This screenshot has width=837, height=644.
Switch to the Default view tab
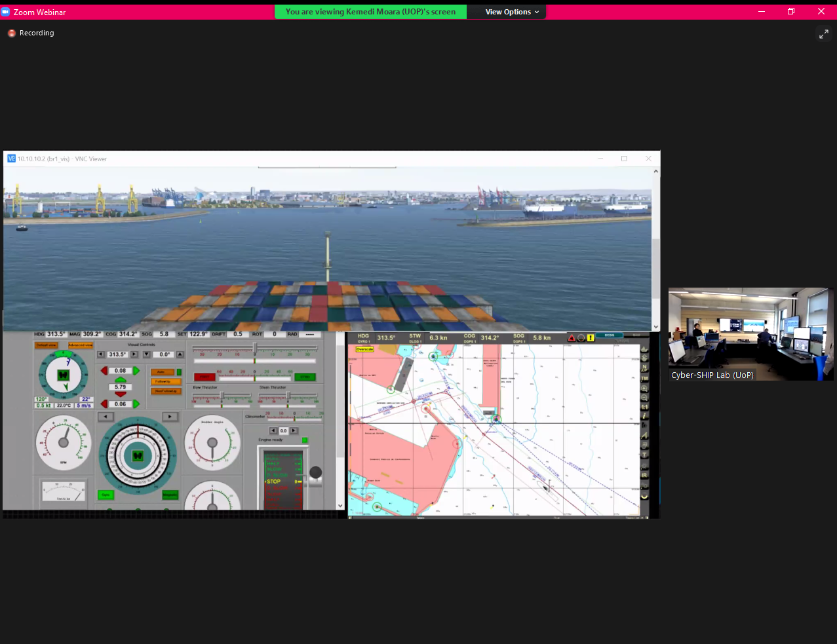pos(46,345)
